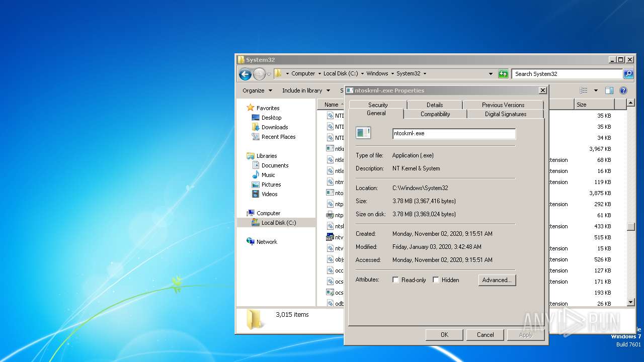The height and width of the screenshot is (362, 644).
Task: Open the change view icon in Explorer toolbar
Action: tap(584, 90)
